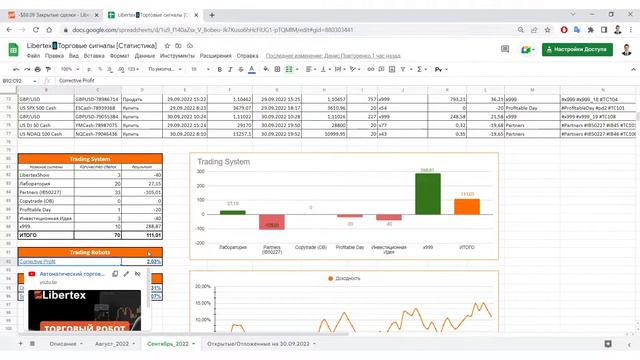This screenshot has height=360, width=640.
Task: Switch to the Описание sheet tab
Action: pos(63,344)
